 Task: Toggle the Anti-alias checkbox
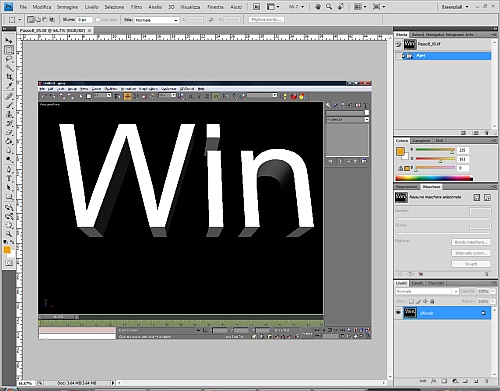click(x=98, y=20)
